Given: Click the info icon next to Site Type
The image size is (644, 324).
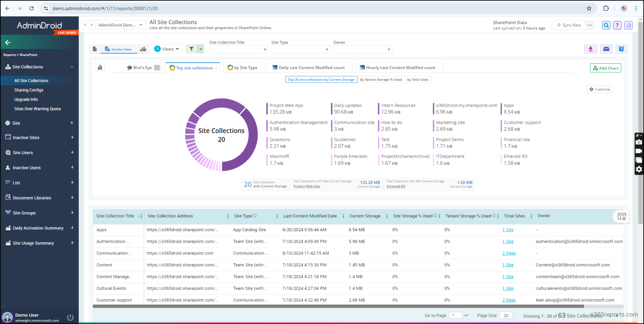Looking at the screenshot, I should tap(255, 216).
